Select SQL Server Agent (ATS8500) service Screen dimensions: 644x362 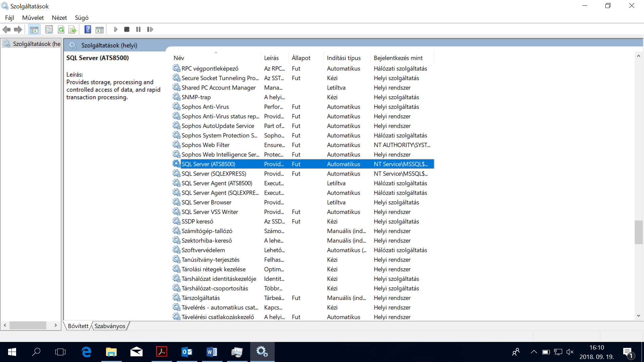coord(303,183)
